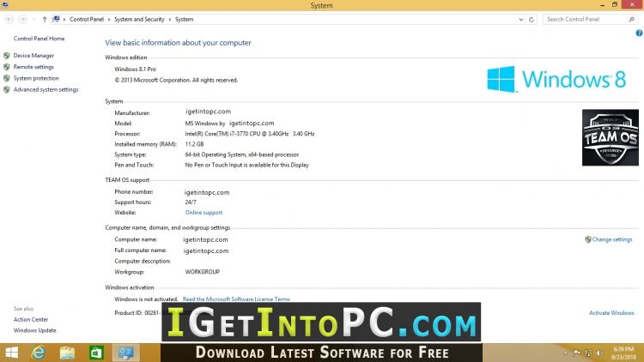
Task: Select System breadcrumb item
Action: pyautogui.click(x=184, y=19)
